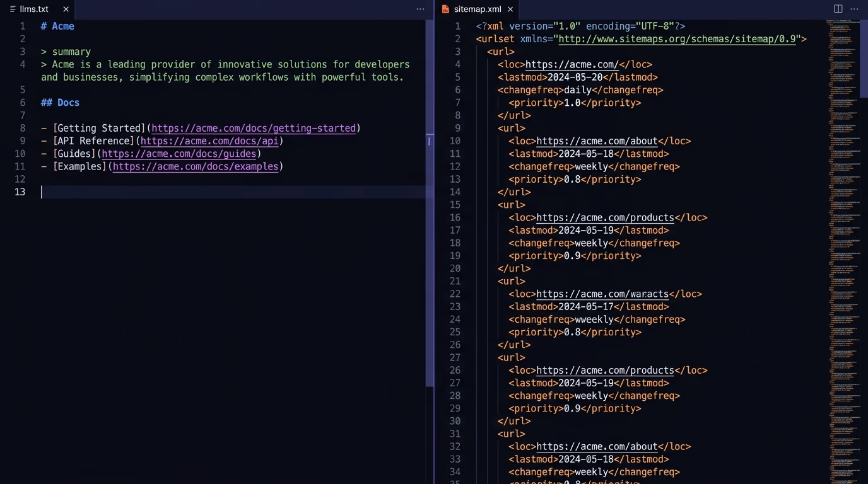Open the acme.com/about link on line 32
Screen dimensions: 868x484
[x=597, y=446]
